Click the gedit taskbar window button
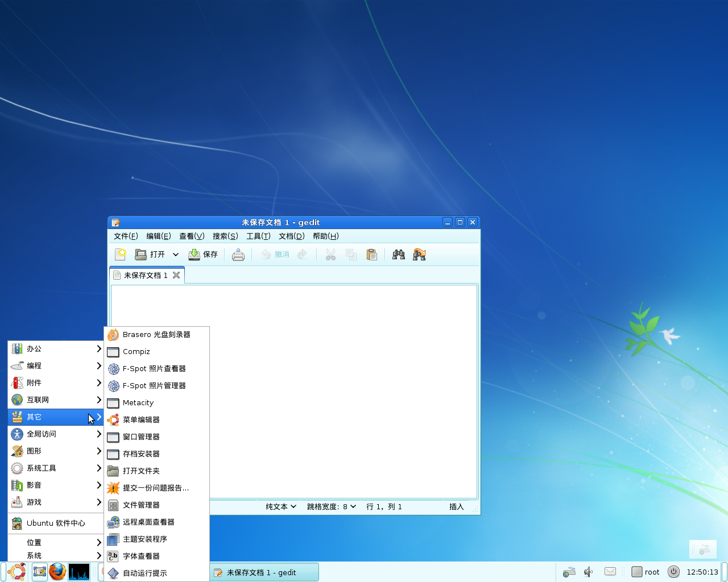The width and height of the screenshot is (728, 582). tap(264, 572)
